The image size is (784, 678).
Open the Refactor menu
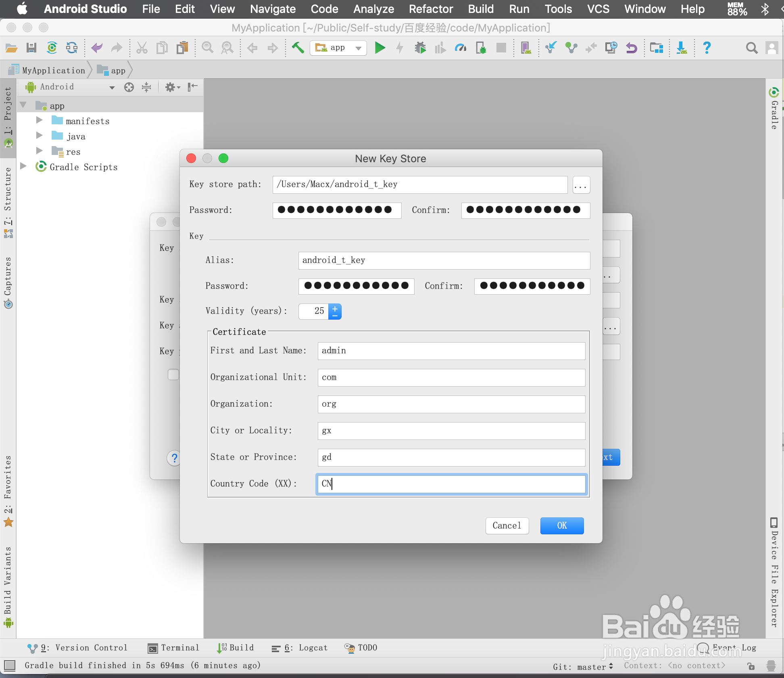(431, 9)
